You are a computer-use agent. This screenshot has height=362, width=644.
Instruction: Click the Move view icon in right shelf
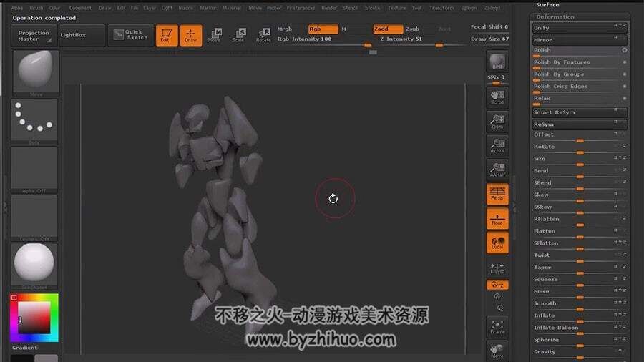pyautogui.click(x=497, y=351)
